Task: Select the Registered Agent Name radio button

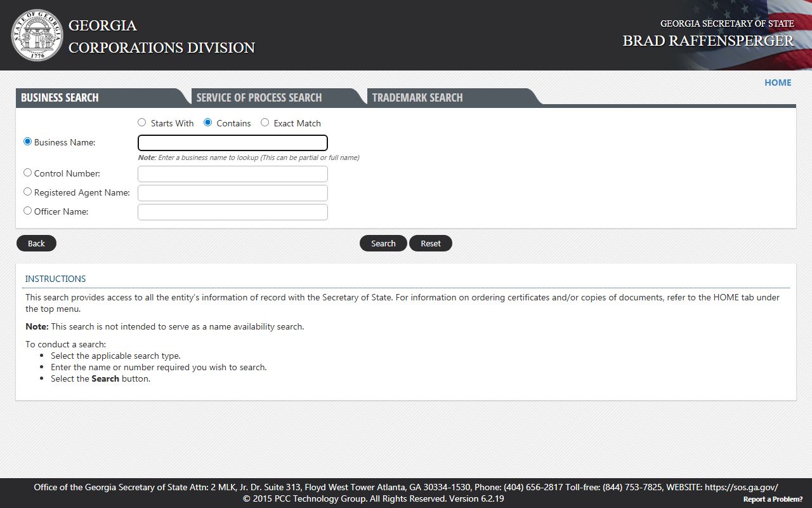Action: (x=28, y=192)
